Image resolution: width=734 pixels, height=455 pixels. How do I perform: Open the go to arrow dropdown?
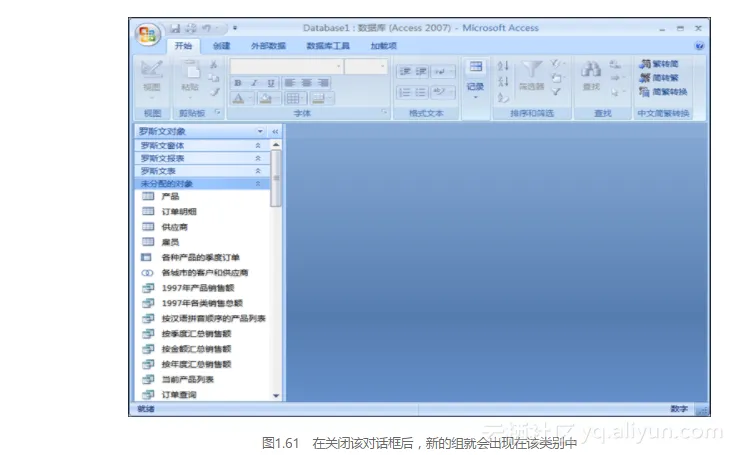click(617, 78)
